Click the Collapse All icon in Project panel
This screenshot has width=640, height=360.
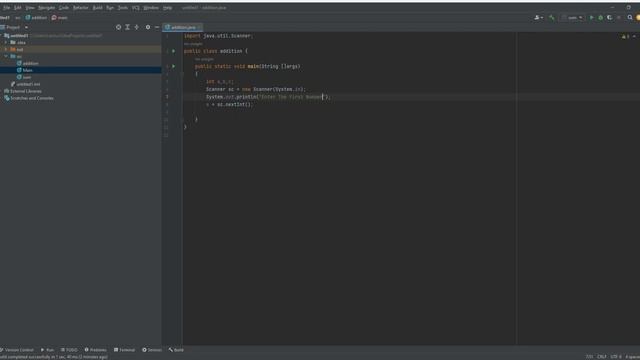pos(137,27)
